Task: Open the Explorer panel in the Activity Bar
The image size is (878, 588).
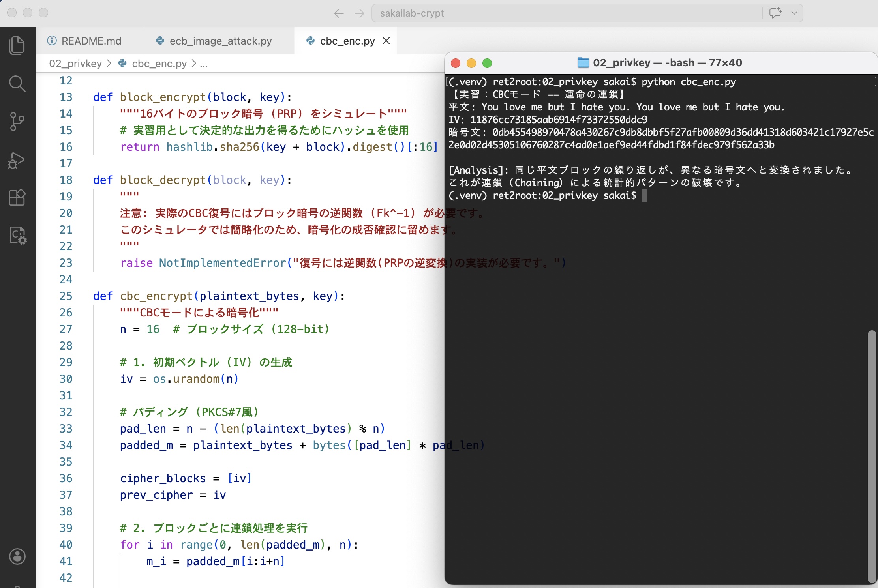Action: [x=17, y=45]
